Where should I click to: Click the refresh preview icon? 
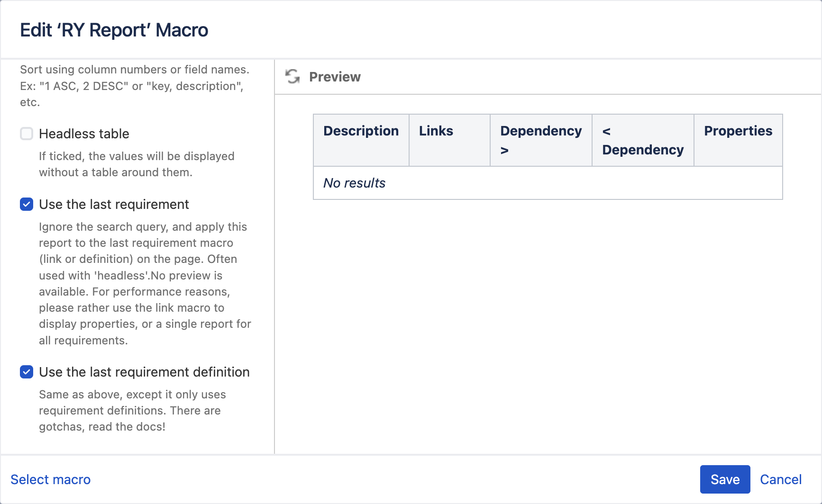pos(292,76)
